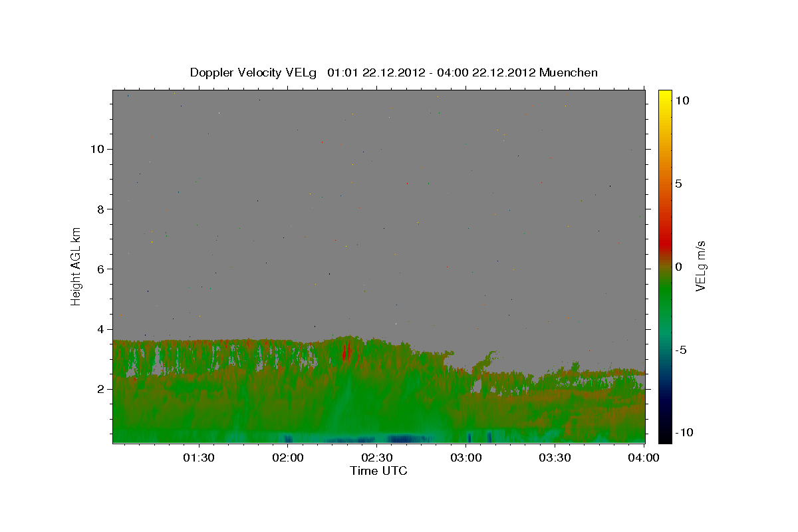Screen dimensions: 798x532
Task: Click the height axis label 10
Action: click(x=96, y=149)
